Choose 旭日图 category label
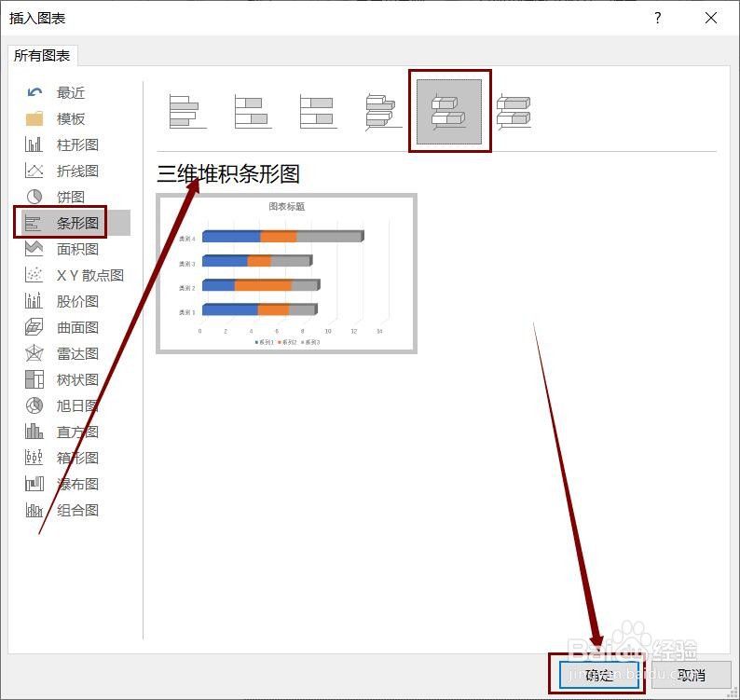 [78, 405]
